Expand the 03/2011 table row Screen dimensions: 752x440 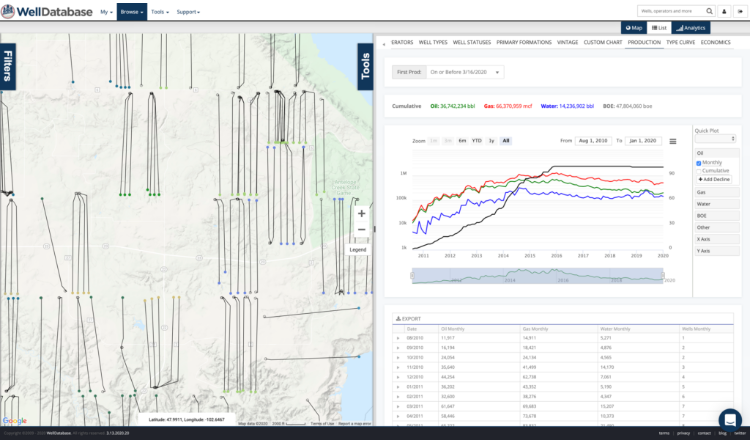(398, 406)
